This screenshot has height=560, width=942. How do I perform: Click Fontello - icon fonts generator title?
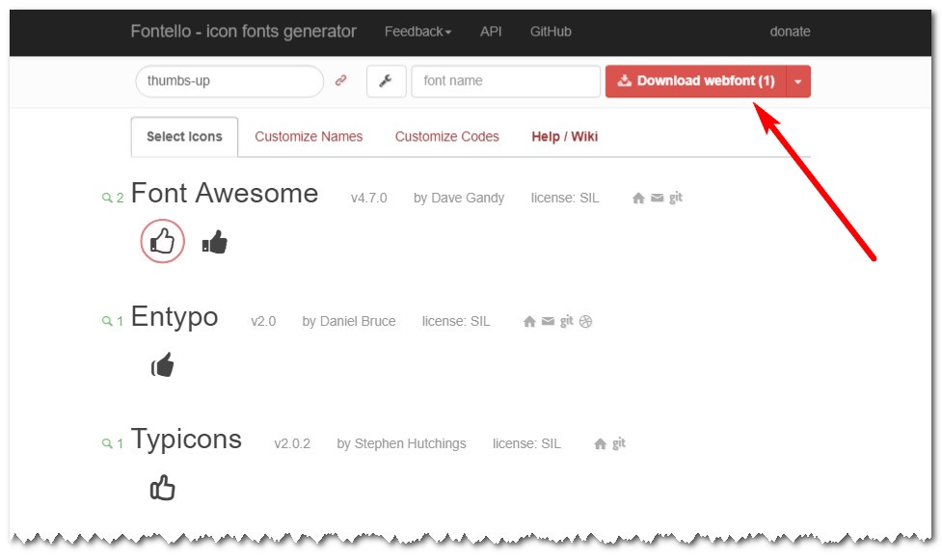243,31
